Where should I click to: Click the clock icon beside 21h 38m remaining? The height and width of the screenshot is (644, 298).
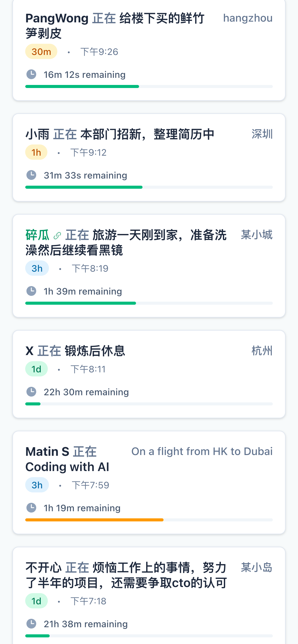tap(31, 624)
